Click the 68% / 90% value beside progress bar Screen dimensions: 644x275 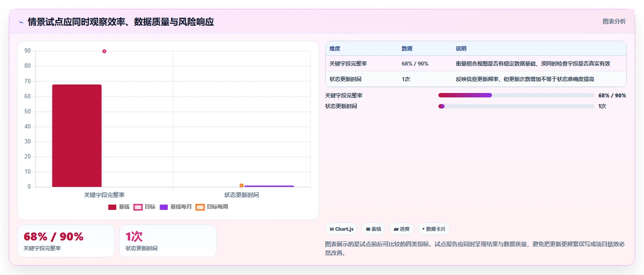612,96
